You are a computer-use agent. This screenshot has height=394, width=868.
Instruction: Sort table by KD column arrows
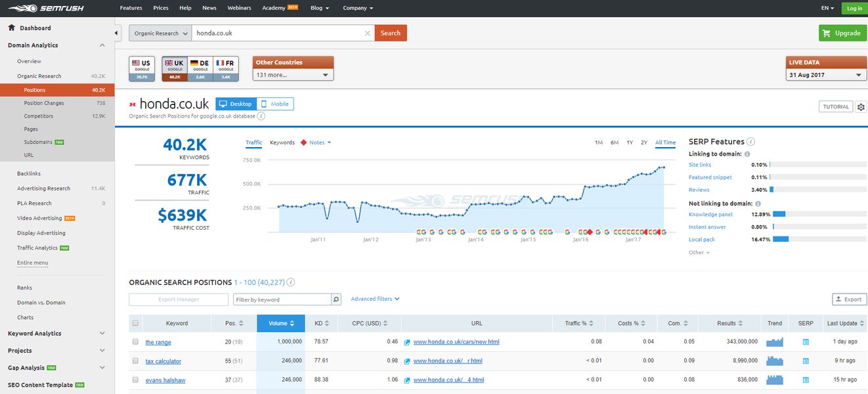pos(328,323)
